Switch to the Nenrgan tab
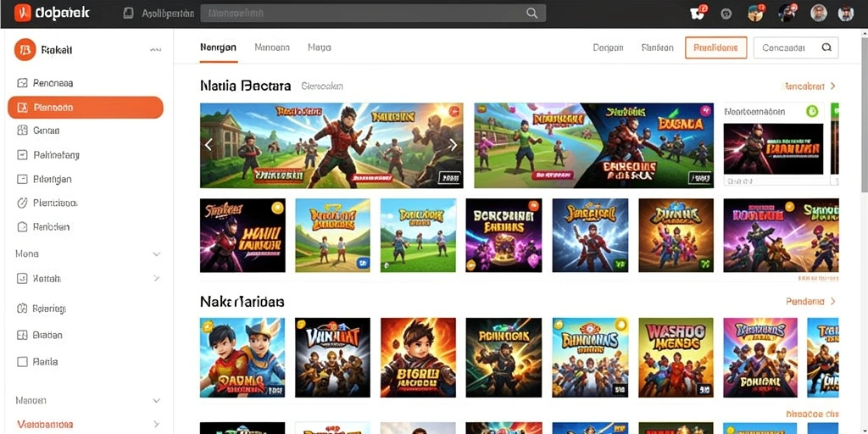 pyautogui.click(x=218, y=47)
